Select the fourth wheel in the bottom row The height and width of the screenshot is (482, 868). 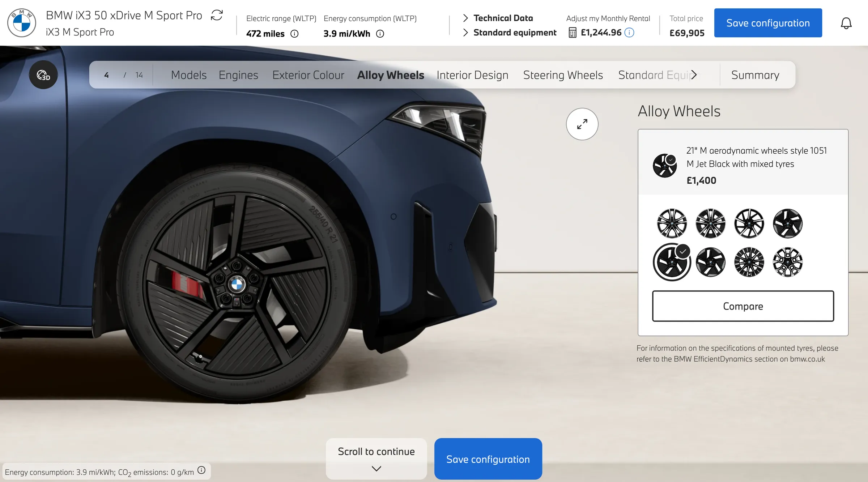(788, 262)
